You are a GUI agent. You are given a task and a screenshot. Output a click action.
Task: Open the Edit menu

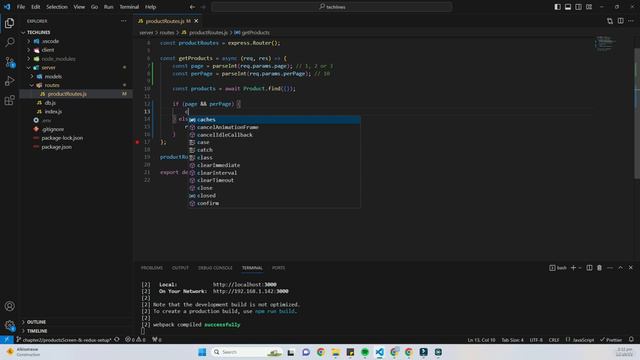coord(36,7)
